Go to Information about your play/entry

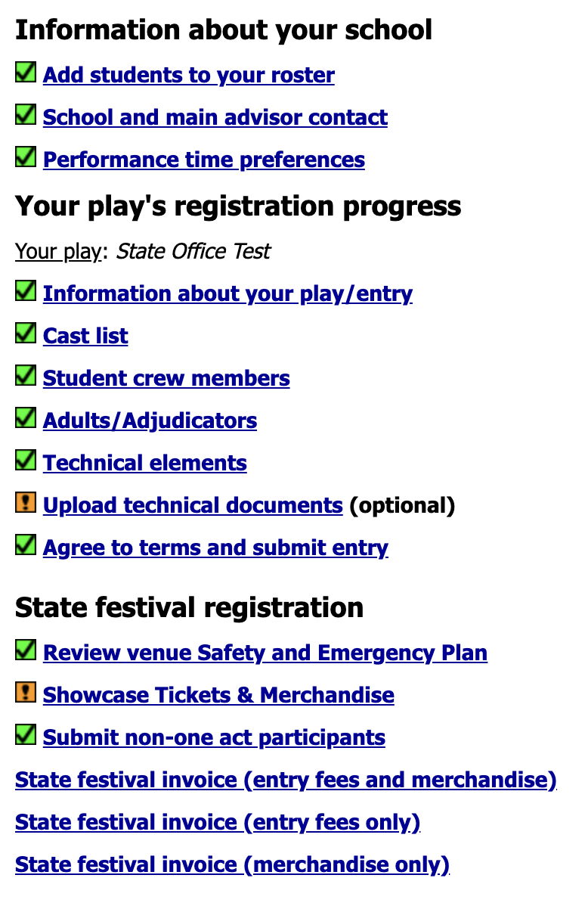click(227, 294)
